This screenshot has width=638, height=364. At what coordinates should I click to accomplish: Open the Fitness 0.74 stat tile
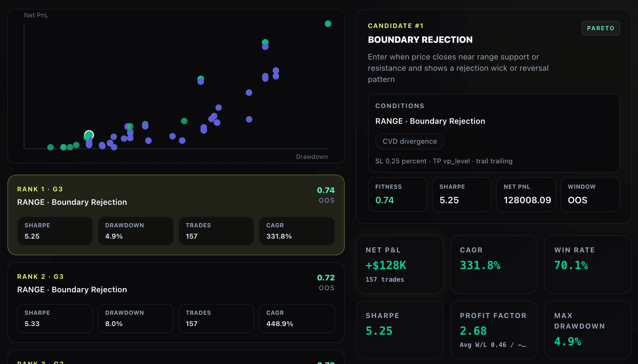click(398, 195)
